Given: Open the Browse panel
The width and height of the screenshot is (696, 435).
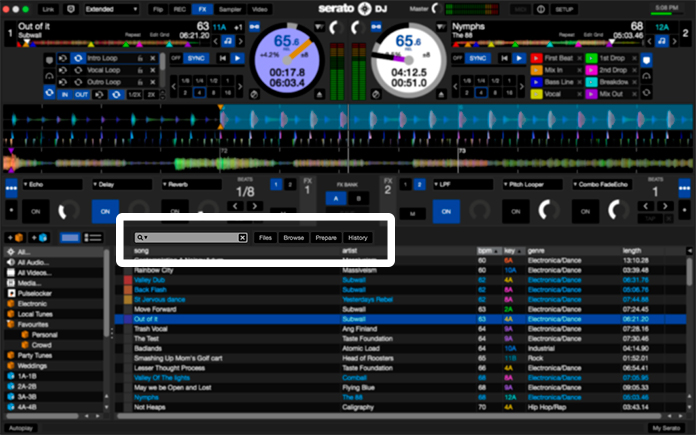Looking at the screenshot, I should point(294,238).
